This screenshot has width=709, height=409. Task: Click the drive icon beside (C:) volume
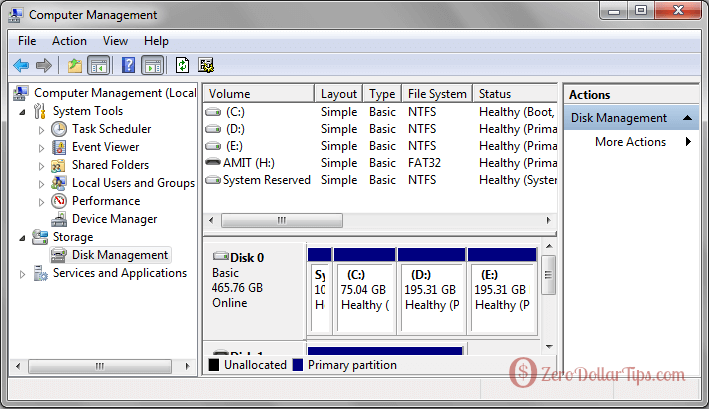[213, 112]
